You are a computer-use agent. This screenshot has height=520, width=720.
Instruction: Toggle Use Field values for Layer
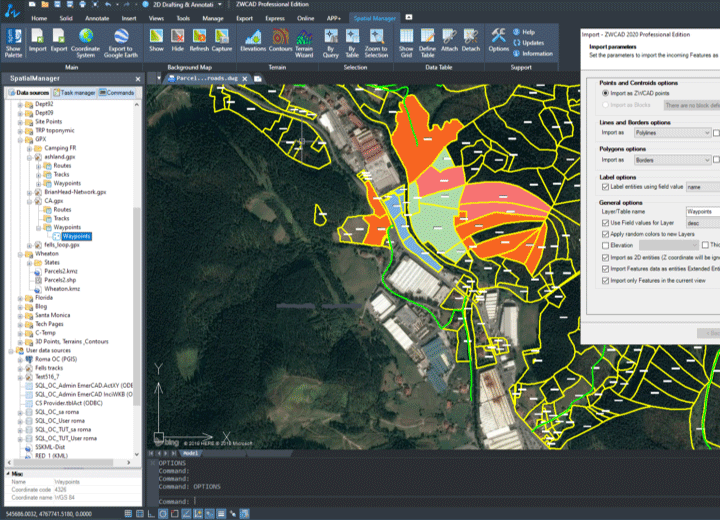click(x=605, y=223)
